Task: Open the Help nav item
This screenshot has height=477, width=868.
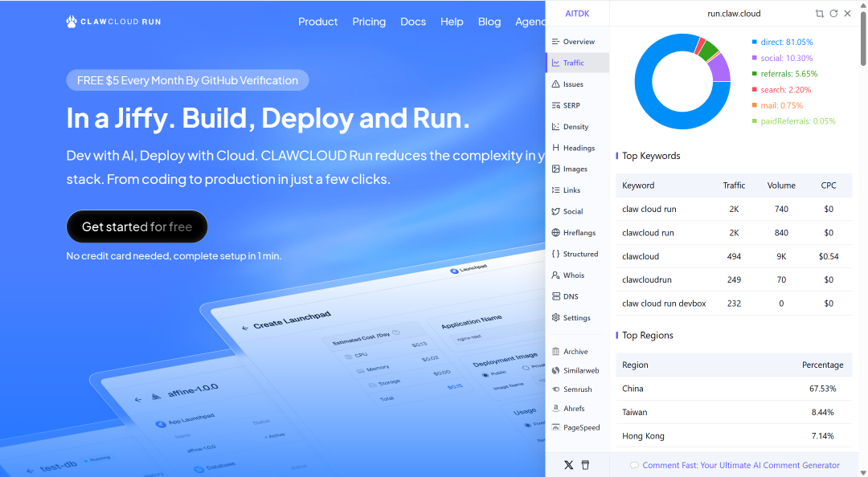Action: [x=452, y=22]
